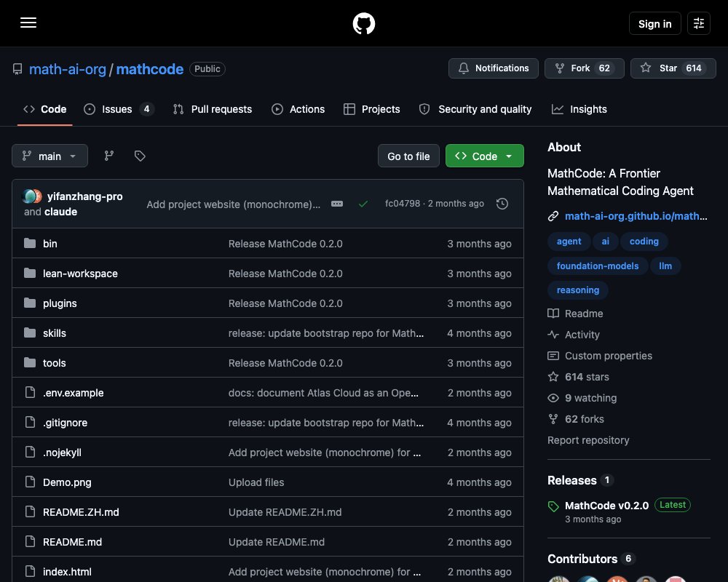This screenshot has height=582, width=728.
Task: Select the foundation-models topic tag
Action: tap(598, 266)
